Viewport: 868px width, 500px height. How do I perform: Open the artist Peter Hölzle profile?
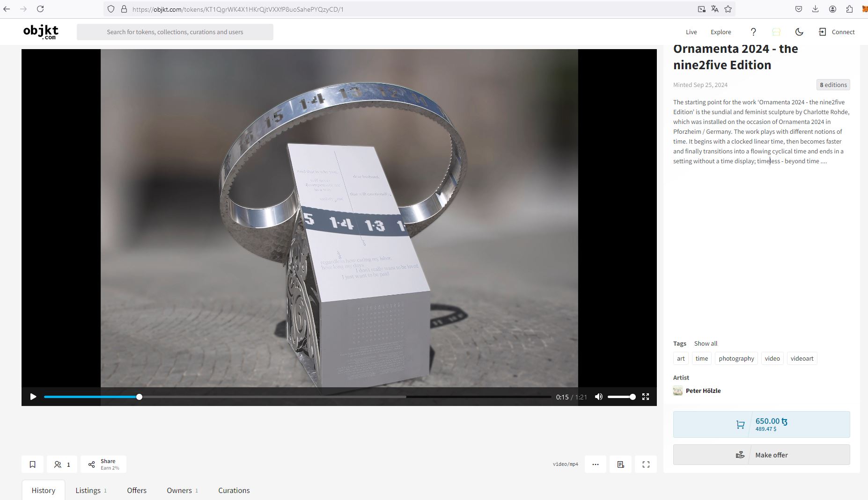click(703, 391)
